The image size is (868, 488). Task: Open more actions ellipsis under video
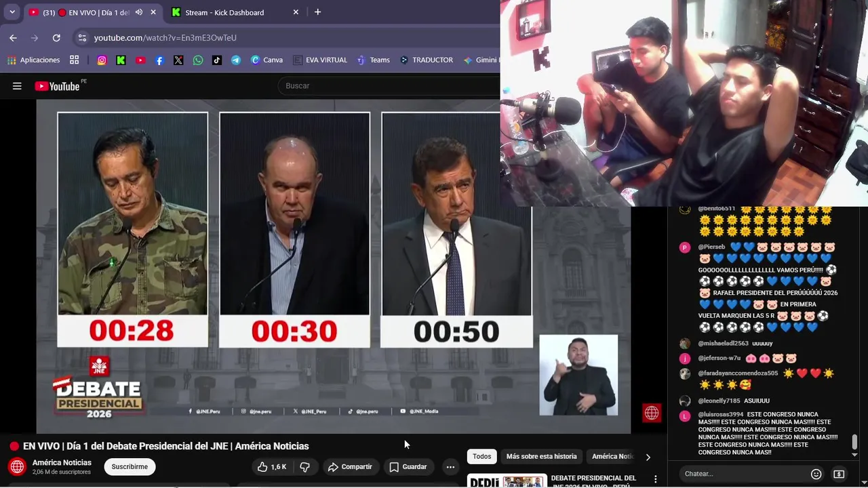[x=450, y=466]
